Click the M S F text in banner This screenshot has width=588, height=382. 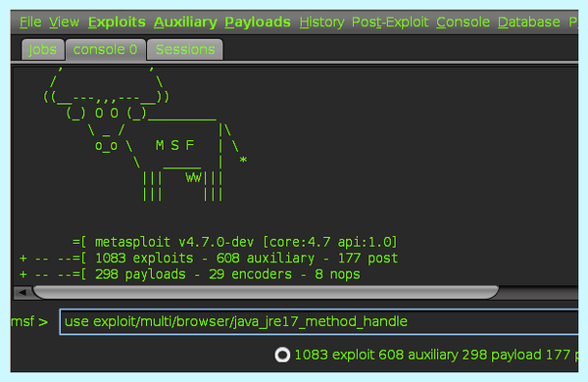[174, 145]
